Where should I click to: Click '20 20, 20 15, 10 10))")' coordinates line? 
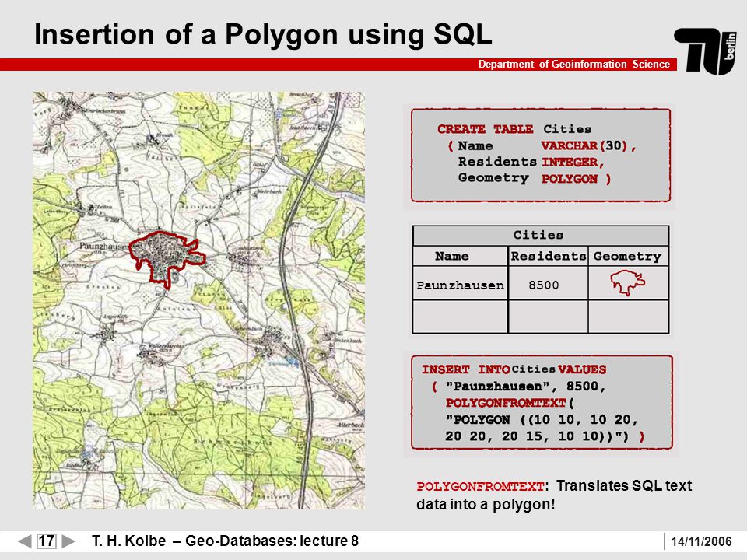coord(537,436)
